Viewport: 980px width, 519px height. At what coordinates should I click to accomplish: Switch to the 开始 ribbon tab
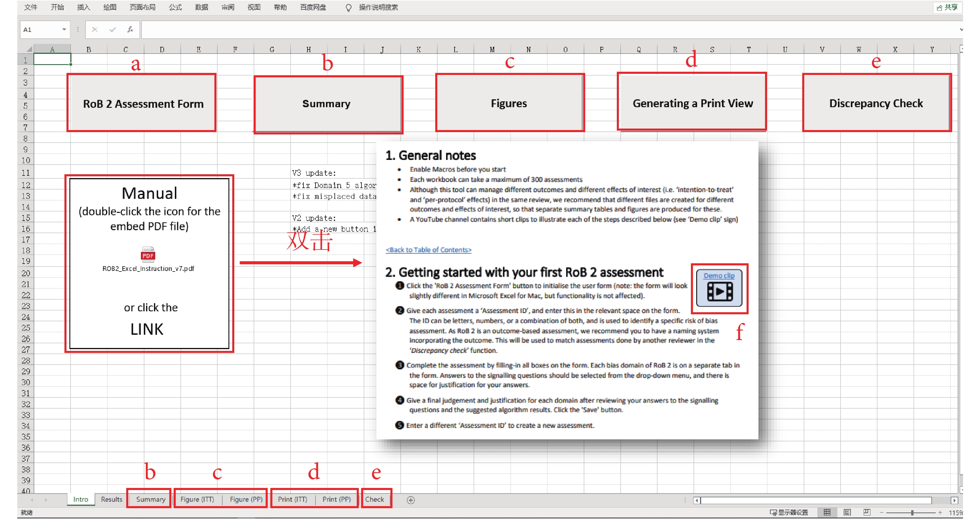[57, 7]
